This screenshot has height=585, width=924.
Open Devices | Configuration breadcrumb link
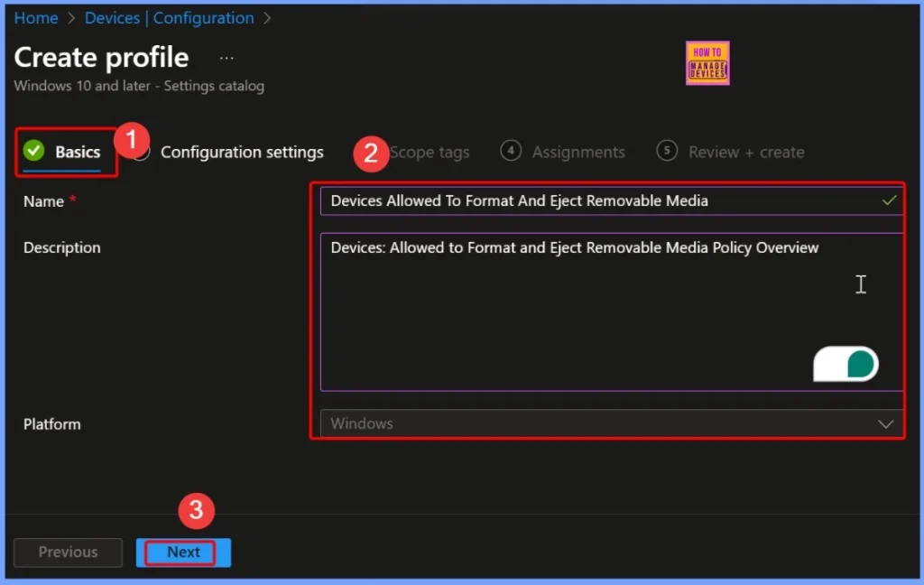point(169,18)
